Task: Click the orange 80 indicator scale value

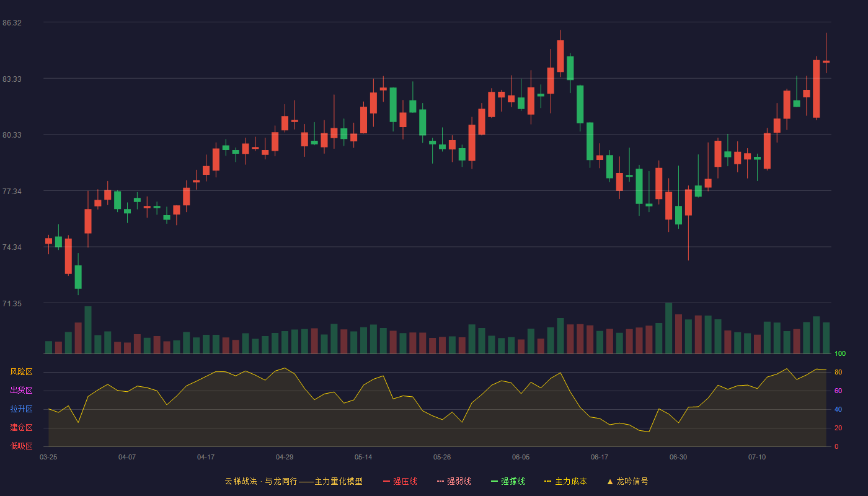Action: (x=838, y=372)
